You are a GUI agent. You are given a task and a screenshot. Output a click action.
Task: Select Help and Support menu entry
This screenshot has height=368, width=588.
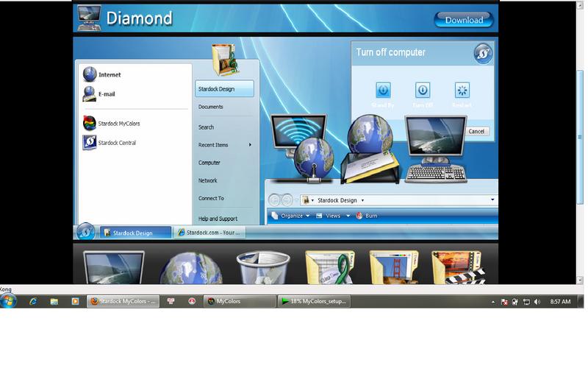click(218, 219)
